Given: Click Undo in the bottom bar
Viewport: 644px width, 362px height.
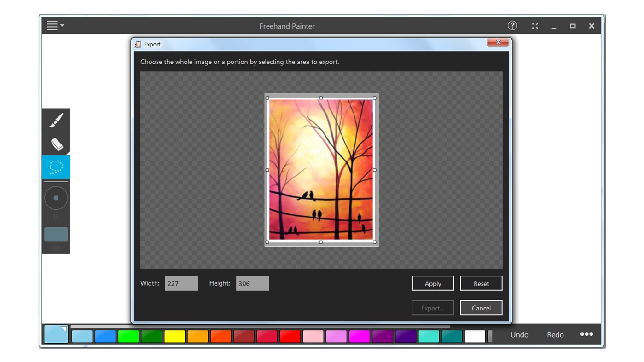Looking at the screenshot, I should tap(519, 335).
